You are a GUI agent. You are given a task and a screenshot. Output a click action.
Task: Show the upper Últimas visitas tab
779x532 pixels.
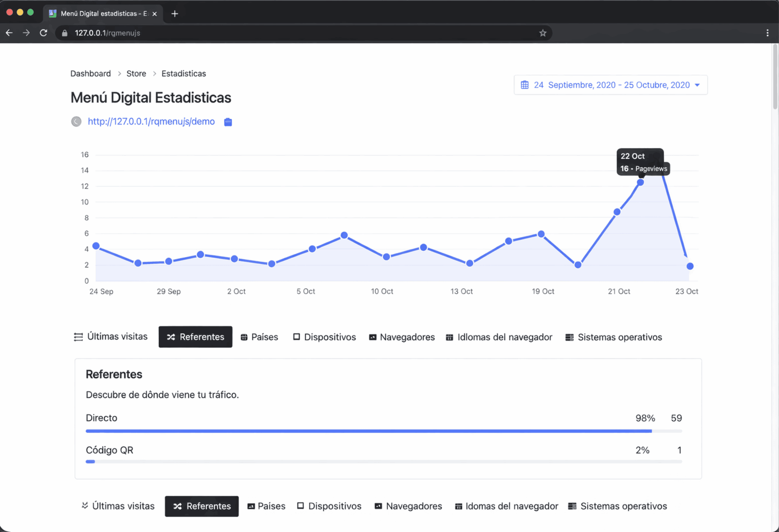pos(111,337)
